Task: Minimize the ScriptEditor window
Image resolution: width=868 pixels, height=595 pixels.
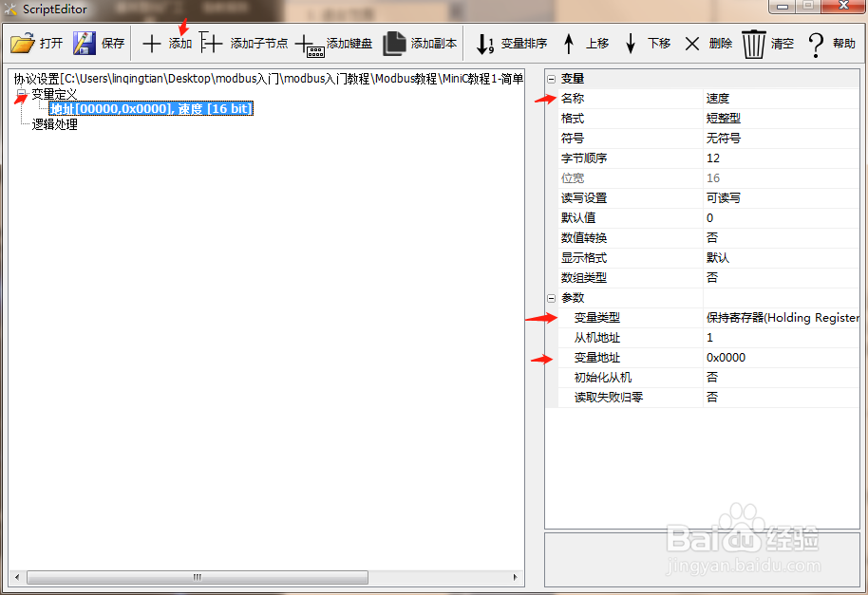Action: click(x=783, y=6)
